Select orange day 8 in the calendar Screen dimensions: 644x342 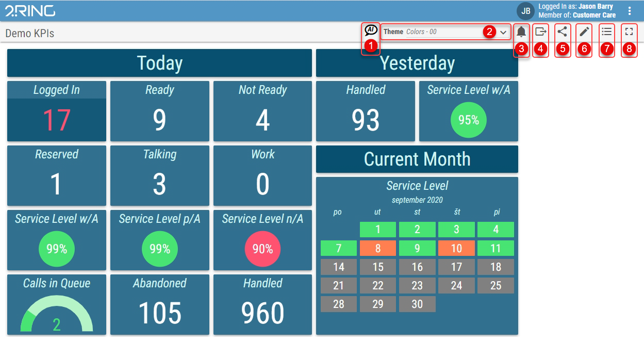(x=377, y=248)
